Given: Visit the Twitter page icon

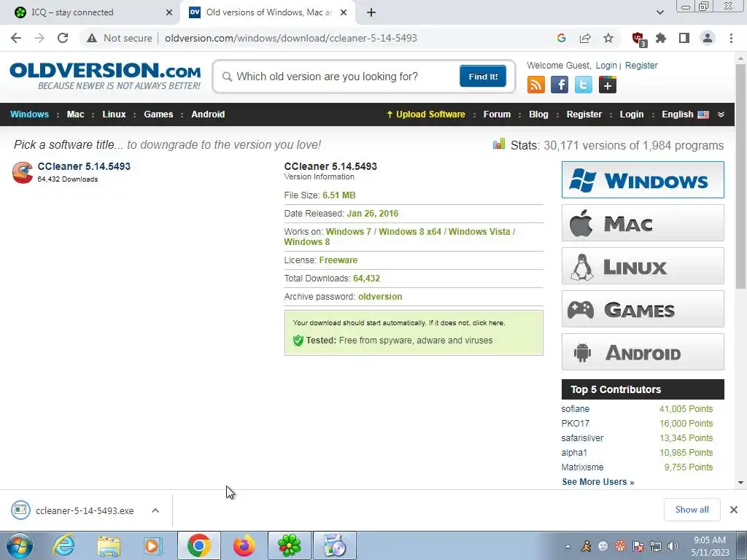Looking at the screenshot, I should coord(583,85).
